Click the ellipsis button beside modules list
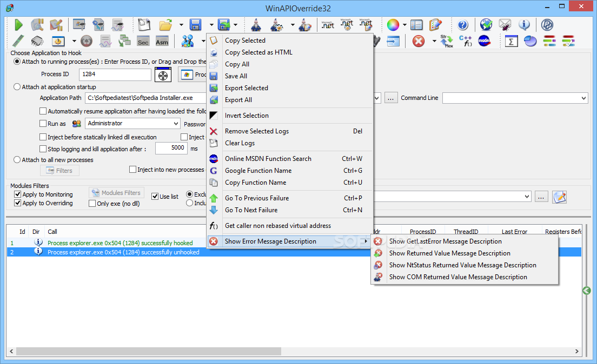Screen dimensions: 597x364 [541, 197]
